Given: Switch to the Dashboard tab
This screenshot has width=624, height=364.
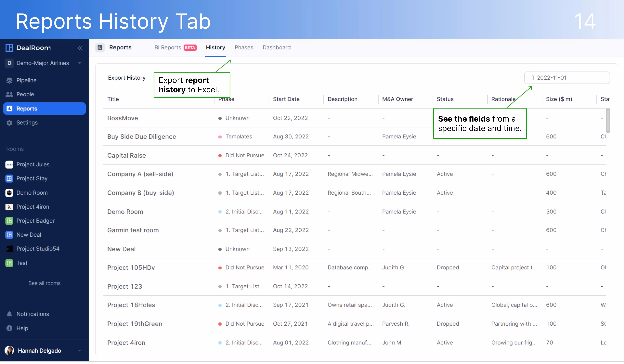Looking at the screenshot, I should click(x=276, y=47).
